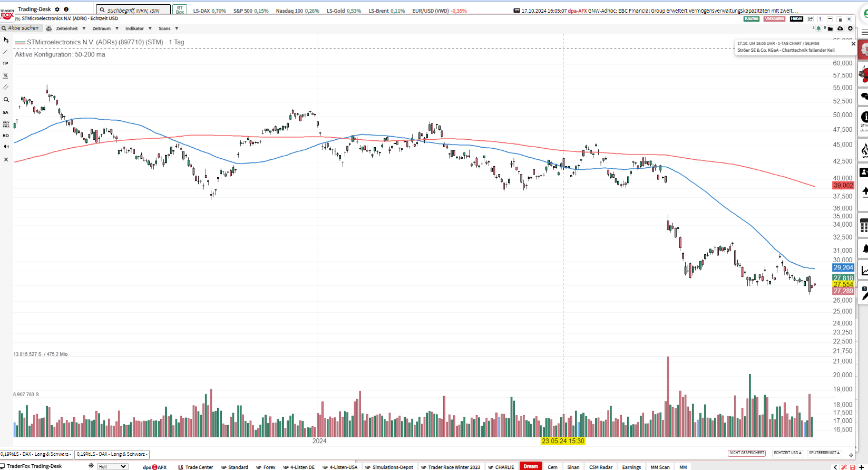Image resolution: width=868 pixels, height=470 pixels.
Task: Open the Hell theme selector
Action: [112, 467]
